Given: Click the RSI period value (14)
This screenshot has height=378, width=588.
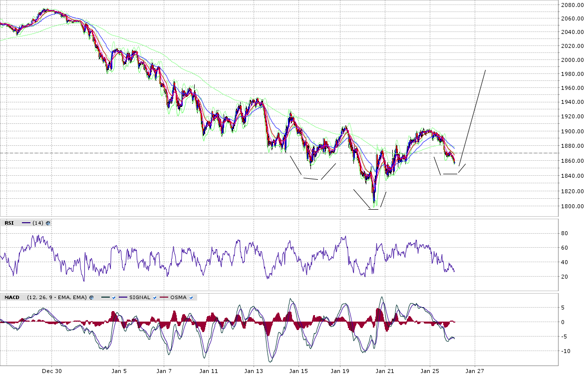Looking at the screenshot, I should tap(38, 223).
